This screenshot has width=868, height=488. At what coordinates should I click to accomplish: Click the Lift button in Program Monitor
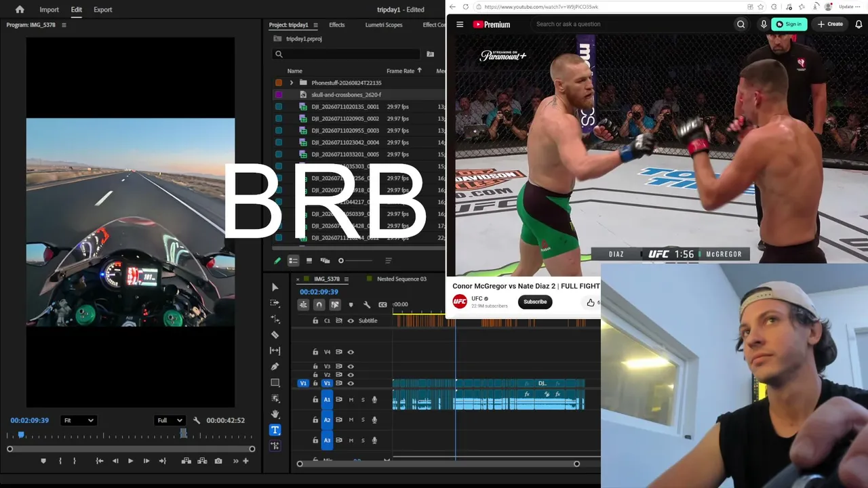point(186,461)
